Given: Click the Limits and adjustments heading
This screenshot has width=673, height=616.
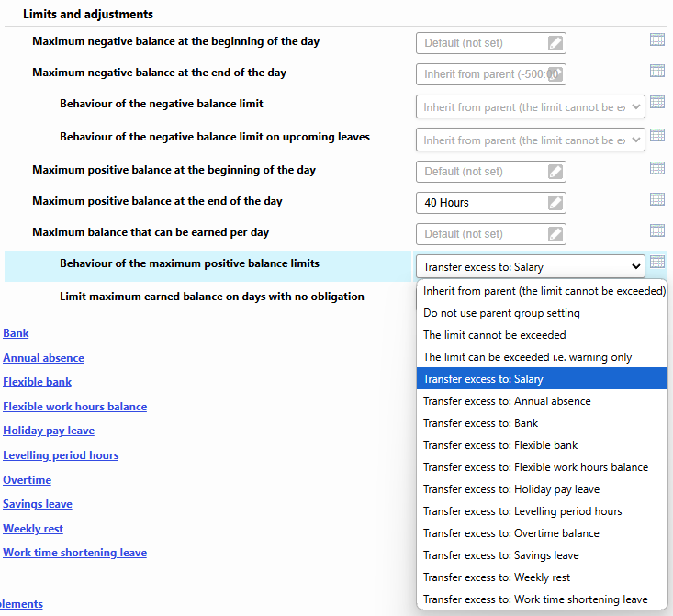Looking at the screenshot, I should click(88, 14).
